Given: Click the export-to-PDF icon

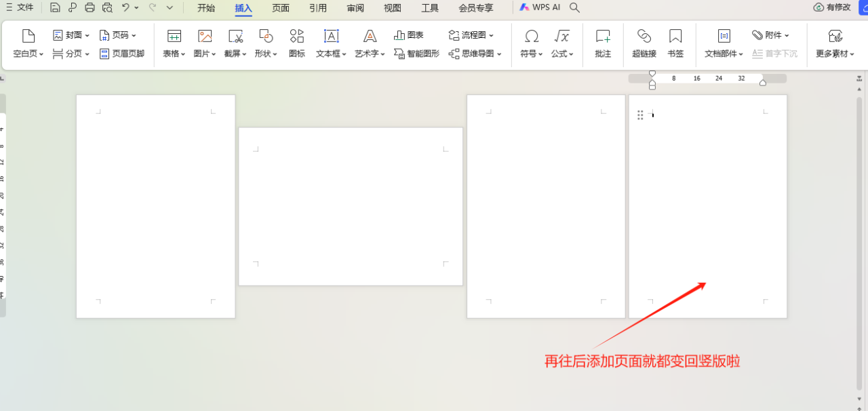Looking at the screenshot, I should coord(73,7).
